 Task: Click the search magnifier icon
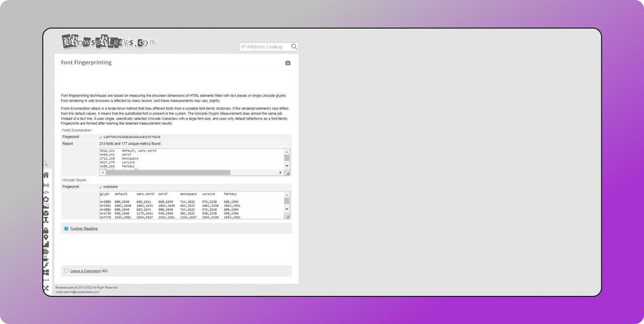[x=294, y=46]
